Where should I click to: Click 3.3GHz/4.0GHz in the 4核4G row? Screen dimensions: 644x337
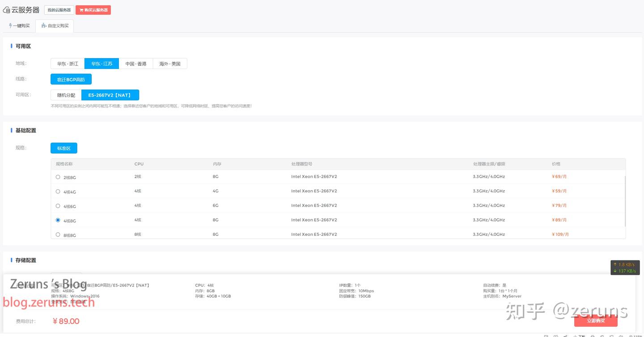click(489, 191)
